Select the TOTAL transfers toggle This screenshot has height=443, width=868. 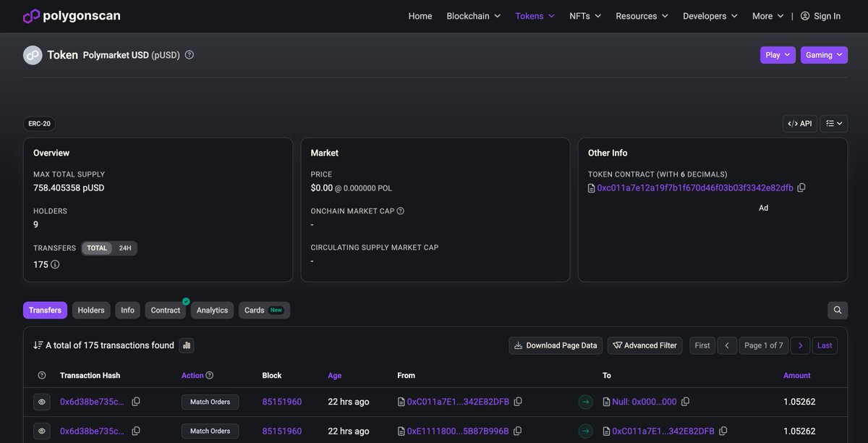click(97, 248)
